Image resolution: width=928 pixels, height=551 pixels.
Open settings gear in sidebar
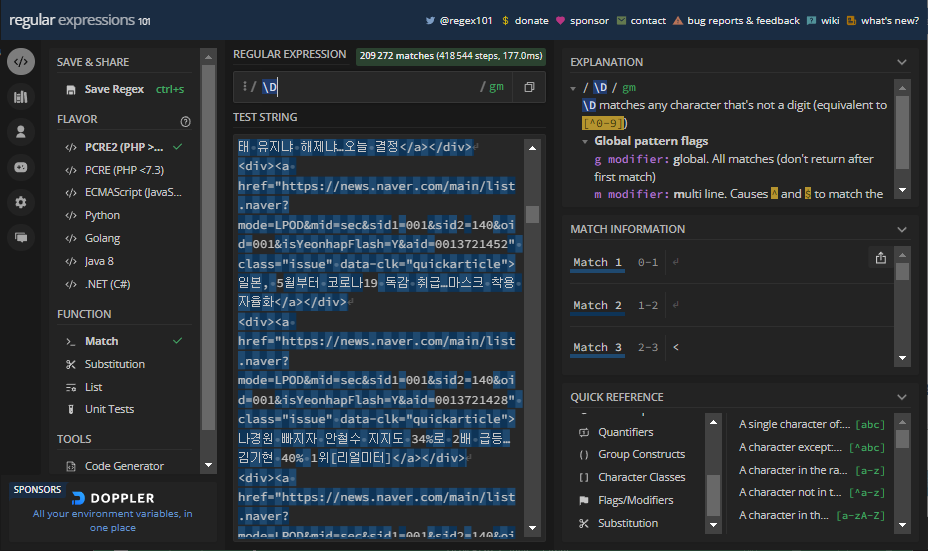coord(21,202)
